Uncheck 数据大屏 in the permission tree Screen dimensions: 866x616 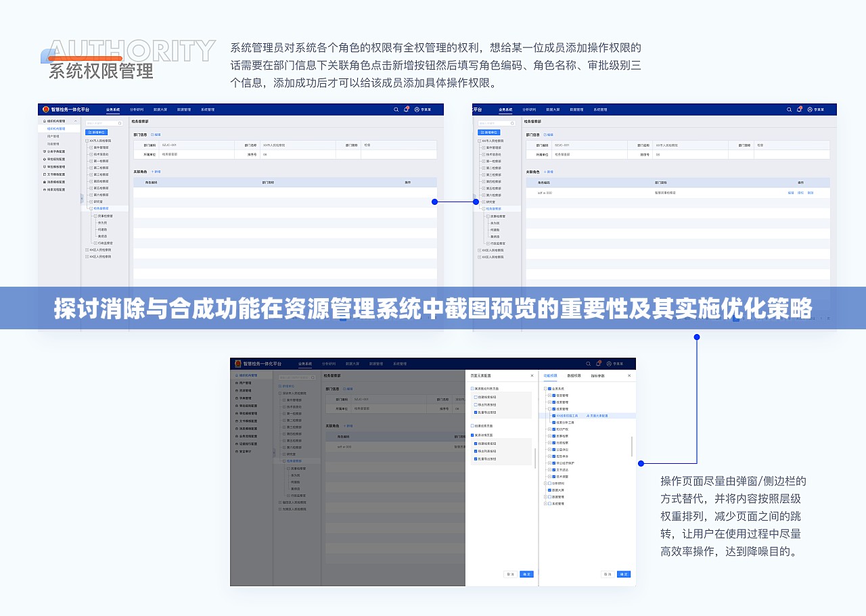click(x=549, y=490)
